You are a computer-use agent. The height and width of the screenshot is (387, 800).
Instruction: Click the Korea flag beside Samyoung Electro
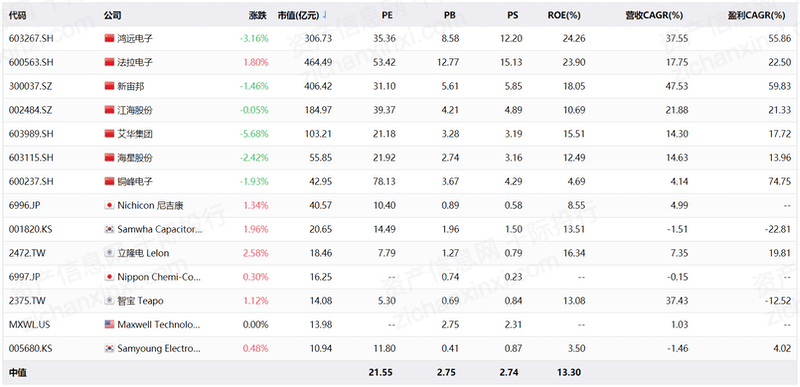pyautogui.click(x=109, y=349)
